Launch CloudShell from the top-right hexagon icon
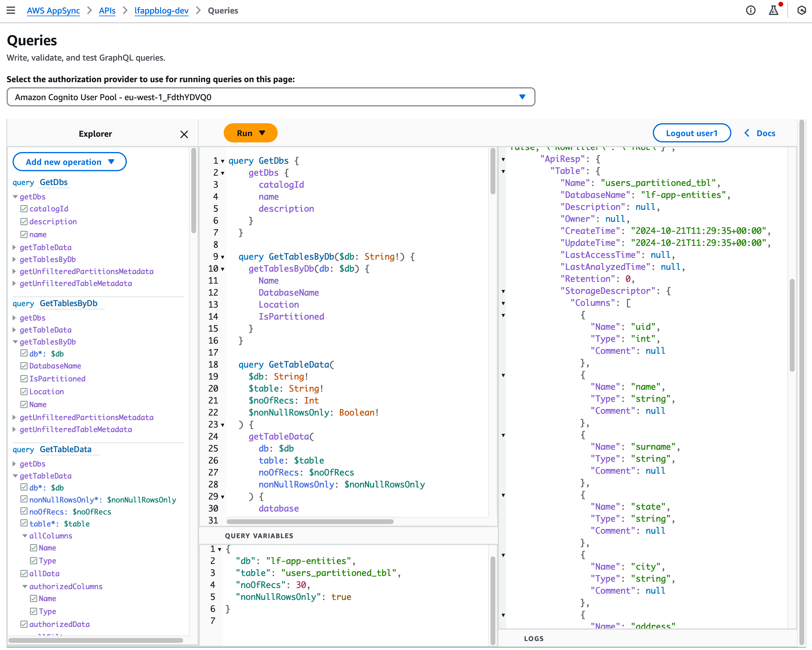This screenshot has height=650, width=812. pos(802,11)
